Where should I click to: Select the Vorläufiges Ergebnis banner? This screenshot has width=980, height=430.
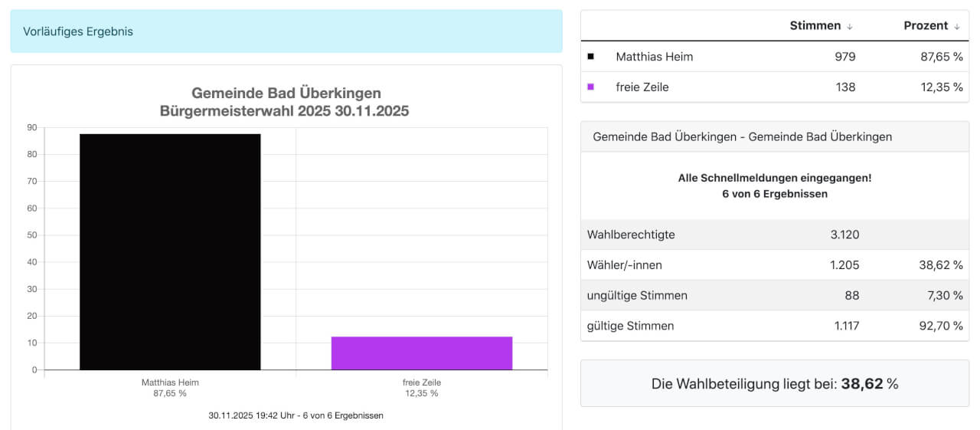click(286, 31)
